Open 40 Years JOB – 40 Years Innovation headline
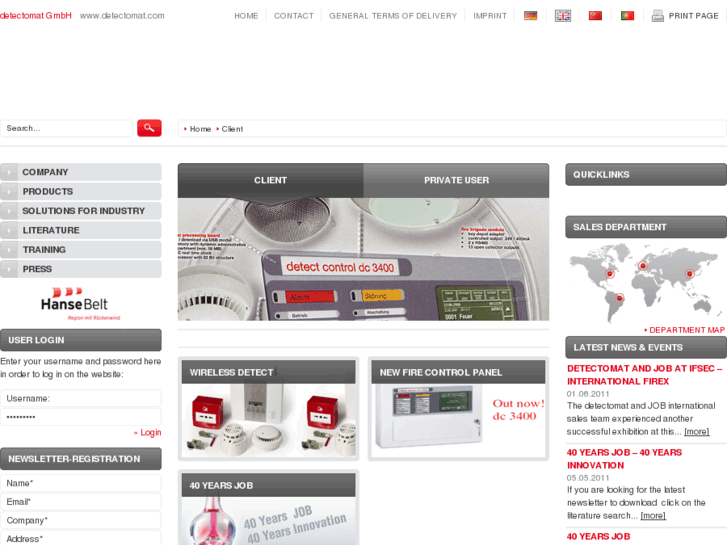The height and width of the screenshot is (545, 727). tap(624, 459)
